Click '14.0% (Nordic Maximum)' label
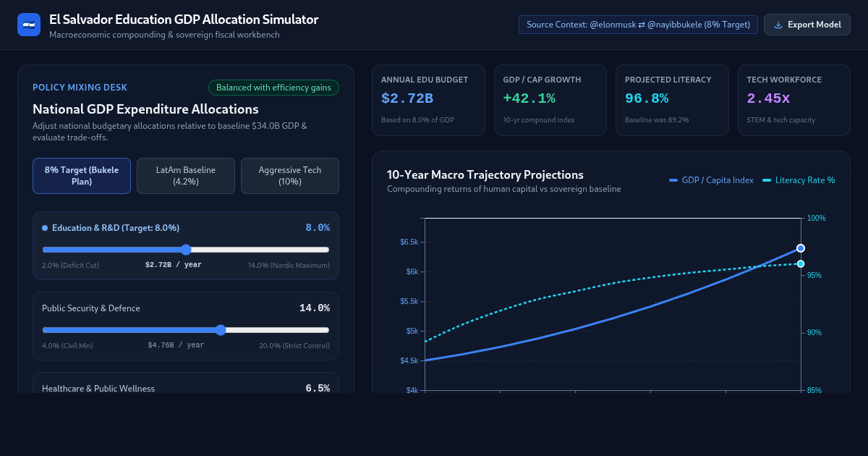Viewport: 868px width, 456px height. (289, 265)
